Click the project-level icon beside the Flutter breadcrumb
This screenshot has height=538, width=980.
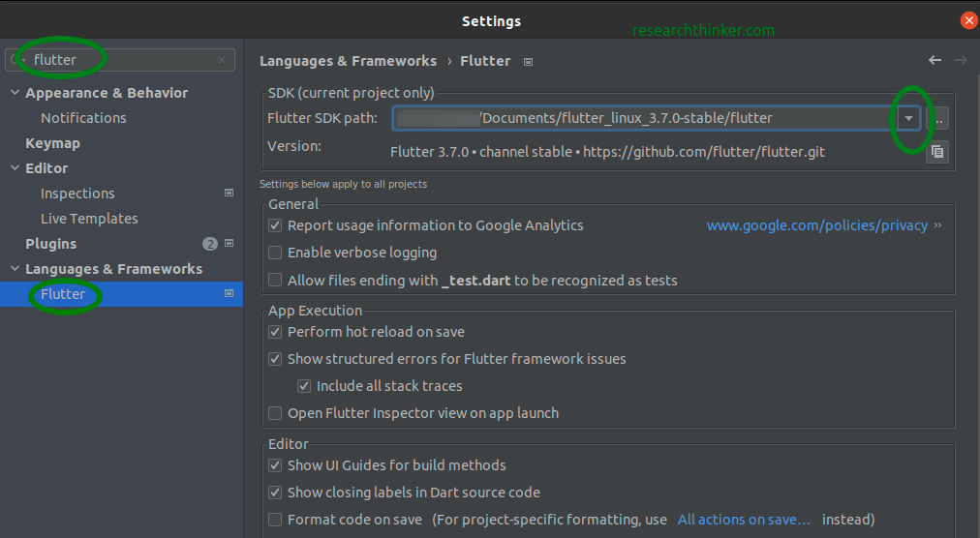coord(528,61)
